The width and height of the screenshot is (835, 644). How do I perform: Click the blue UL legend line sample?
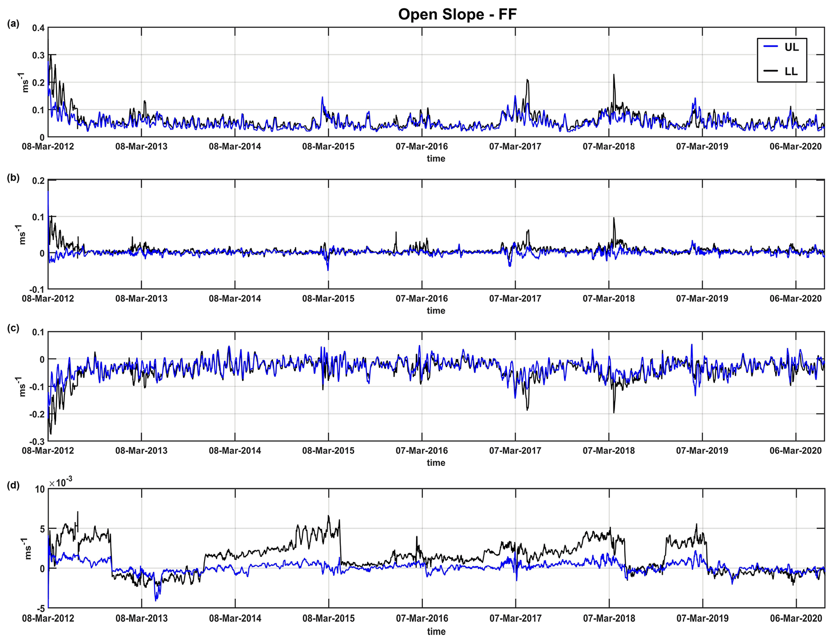[x=771, y=47]
